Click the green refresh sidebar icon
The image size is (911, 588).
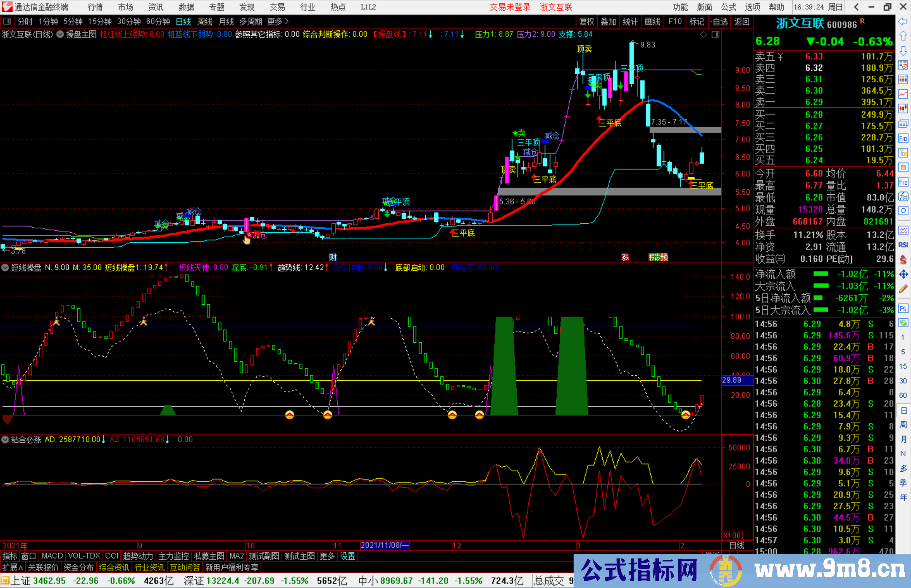click(903, 323)
